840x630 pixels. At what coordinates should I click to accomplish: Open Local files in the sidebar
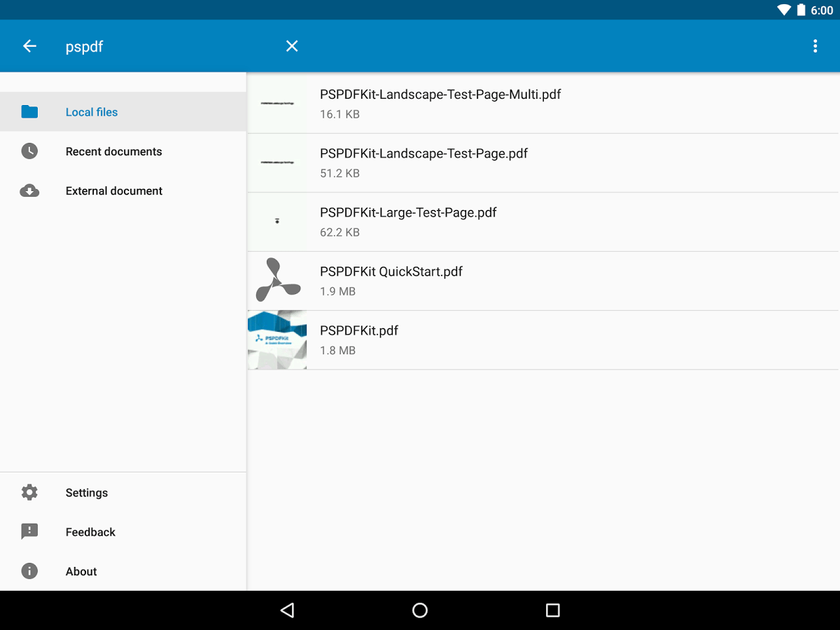click(x=123, y=112)
